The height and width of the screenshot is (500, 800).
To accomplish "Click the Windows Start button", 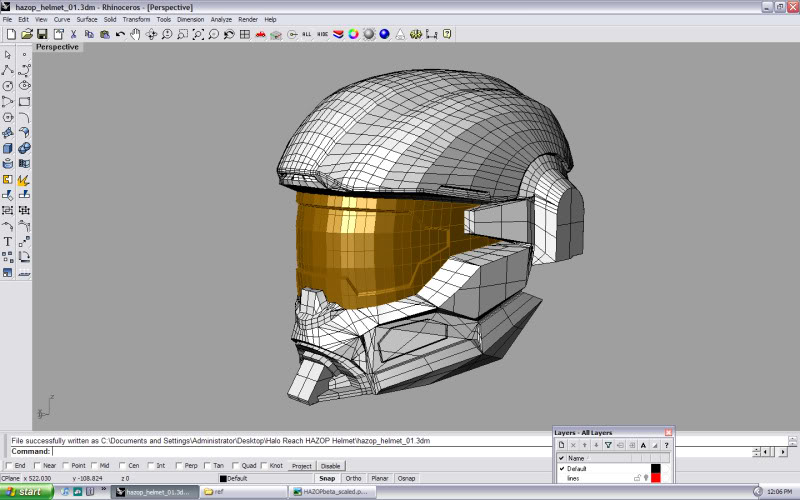I will click(x=27, y=492).
